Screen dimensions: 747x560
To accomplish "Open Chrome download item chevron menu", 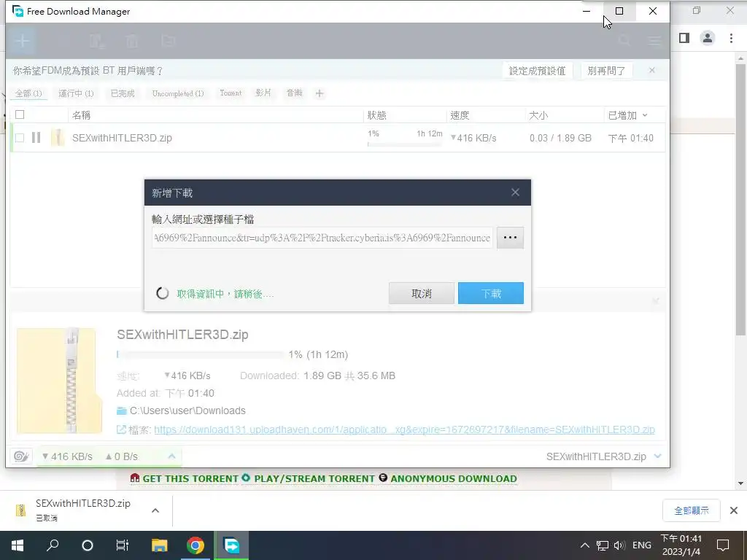I will (x=155, y=510).
